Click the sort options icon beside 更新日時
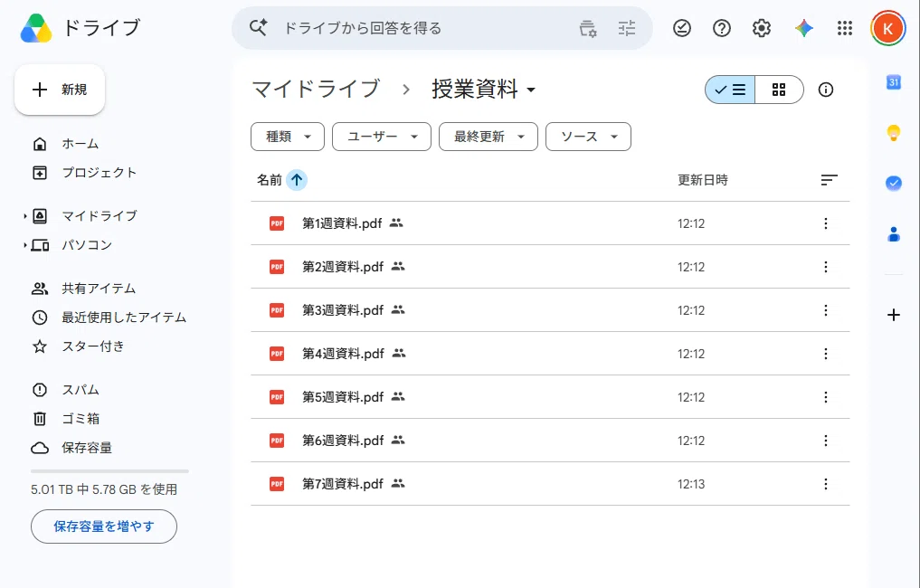920x588 pixels. coord(829,180)
